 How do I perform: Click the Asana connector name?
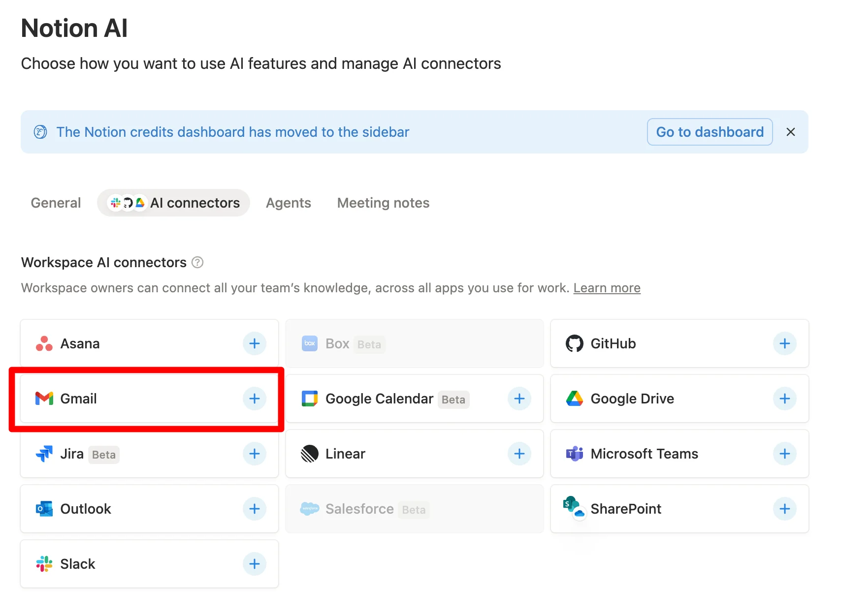(x=80, y=343)
